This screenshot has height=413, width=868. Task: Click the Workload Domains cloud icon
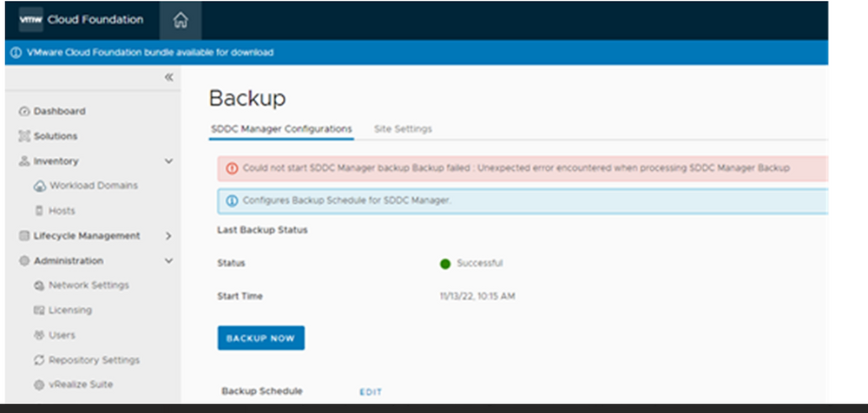click(39, 186)
